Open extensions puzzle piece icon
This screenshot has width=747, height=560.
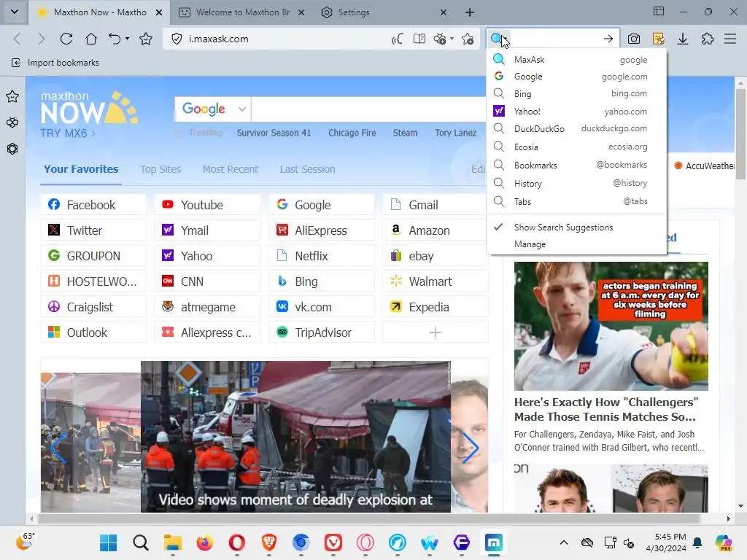pos(708,39)
